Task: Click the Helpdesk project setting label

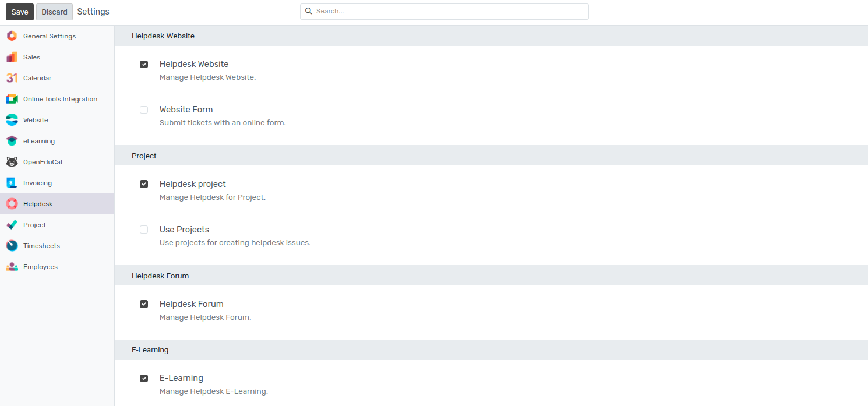Action: 193,184
